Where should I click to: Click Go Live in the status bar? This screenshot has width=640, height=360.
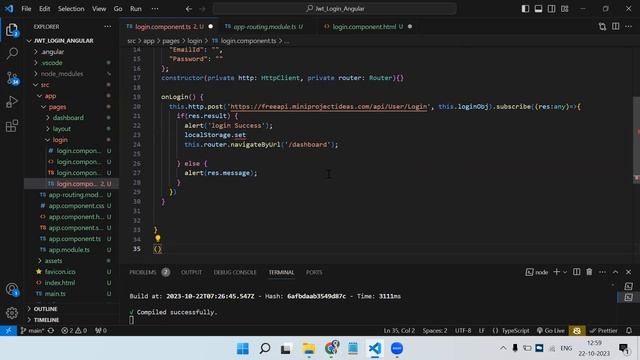[551, 331]
